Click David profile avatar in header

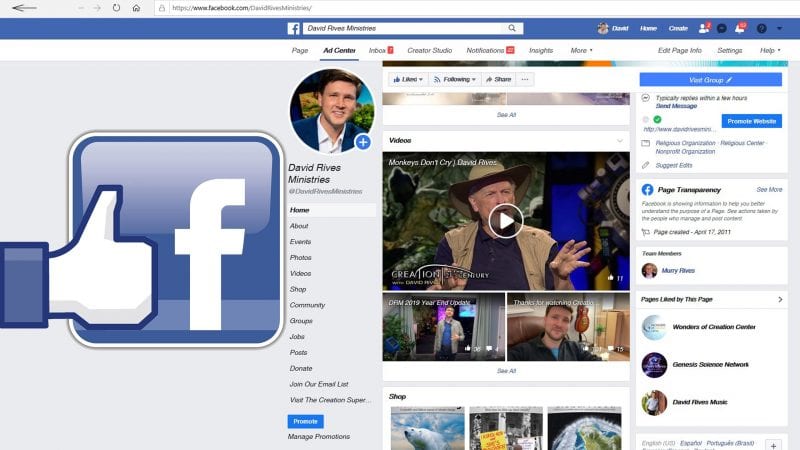pos(603,28)
